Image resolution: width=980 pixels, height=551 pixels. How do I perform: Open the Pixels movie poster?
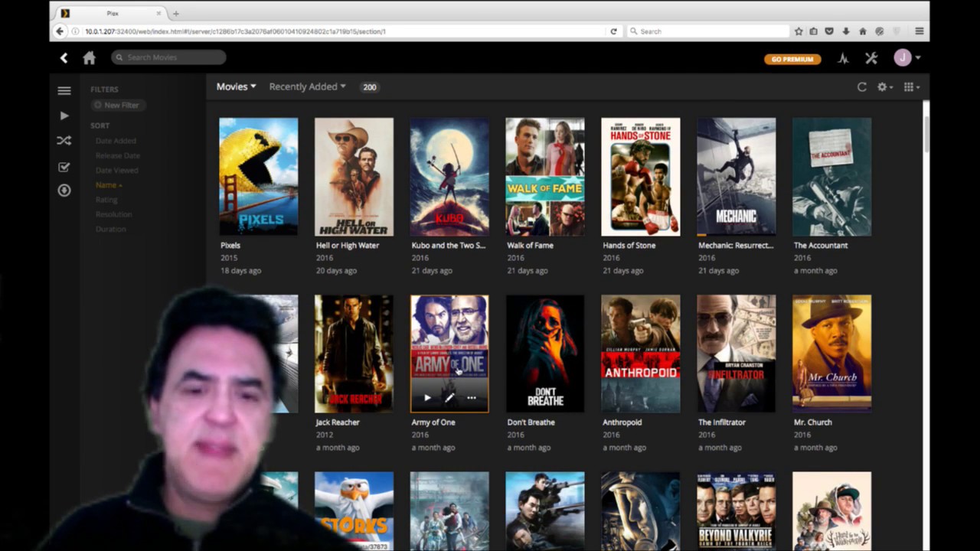258,177
